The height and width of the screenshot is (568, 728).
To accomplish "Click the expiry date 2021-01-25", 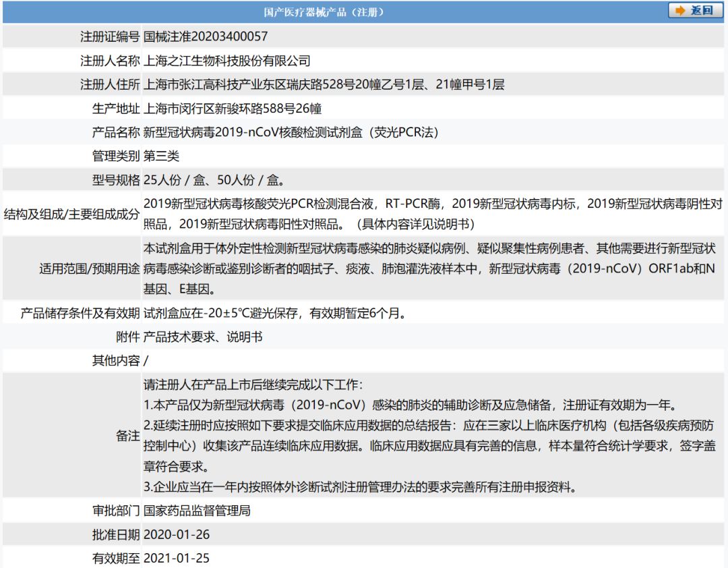I will 177,559.
